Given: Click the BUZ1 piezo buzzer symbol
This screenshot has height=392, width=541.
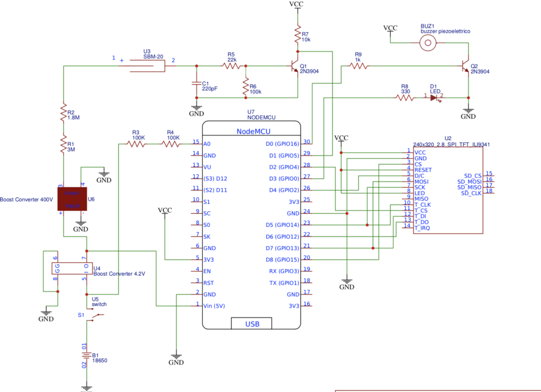Looking at the screenshot, I should (428, 43).
